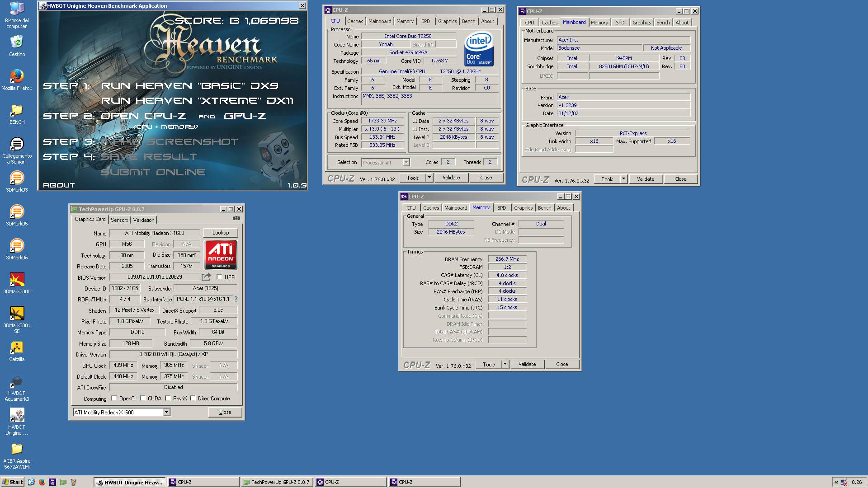868x488 pixels.
Task: Launch 3DMark03 desktop icon
Action: coord(17,182)
